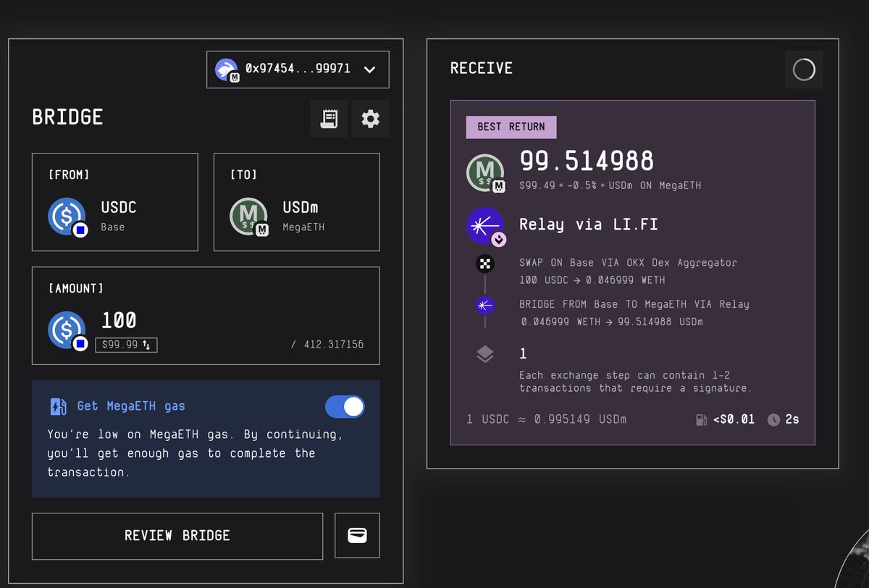Expand the Relay via LI.FI route icon

[x=485, y=226]
